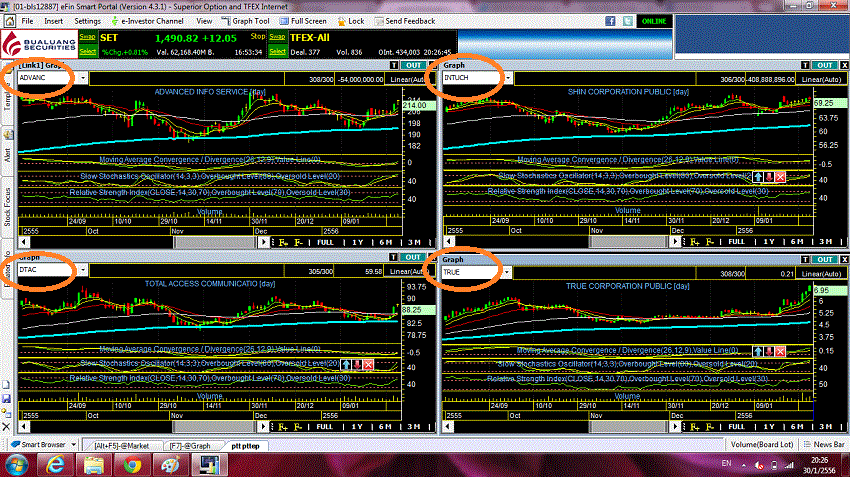Open the Smart Browser dropdown arrow
The image size is (850, 477).
pos(74,445)
